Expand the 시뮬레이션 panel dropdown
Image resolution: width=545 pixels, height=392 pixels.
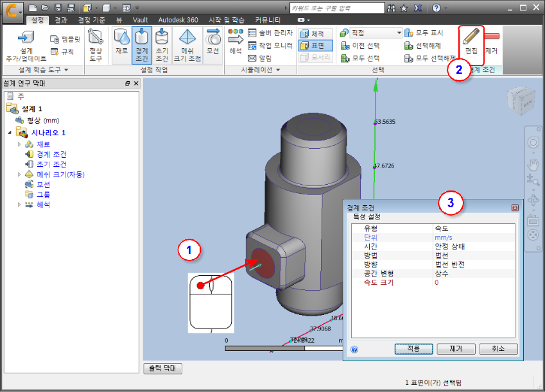pos(261,70)
